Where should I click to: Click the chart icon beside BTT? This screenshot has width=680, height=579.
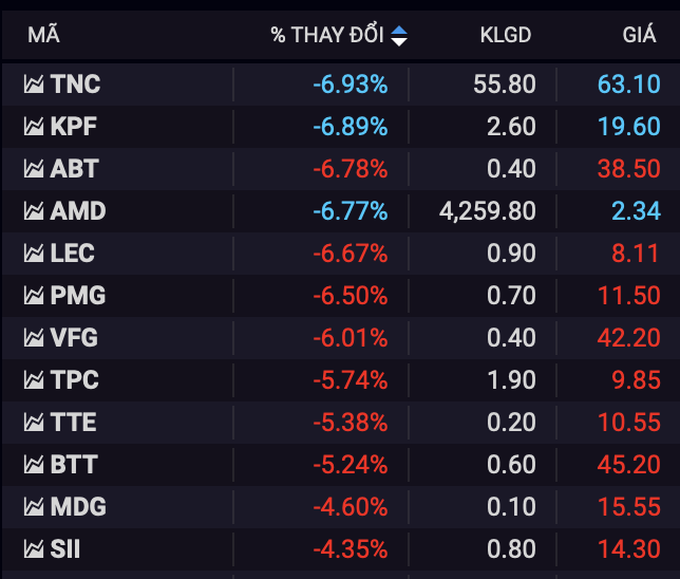[x=35, y=465]
